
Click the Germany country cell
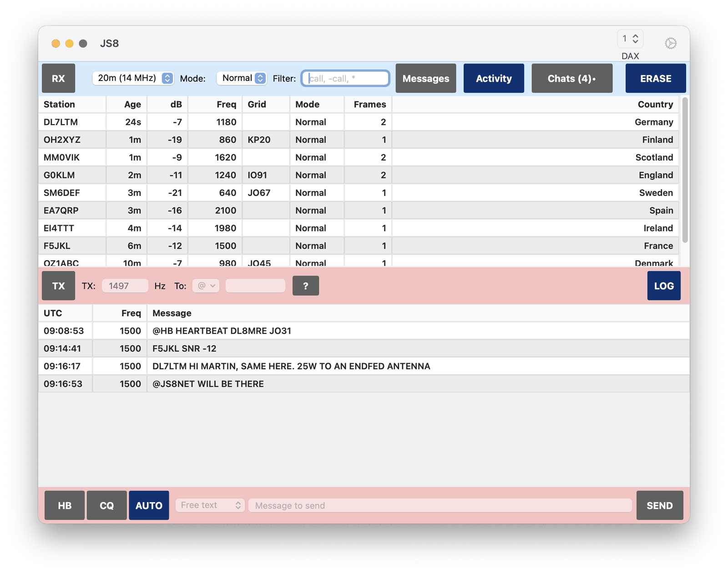pos(536,122)
